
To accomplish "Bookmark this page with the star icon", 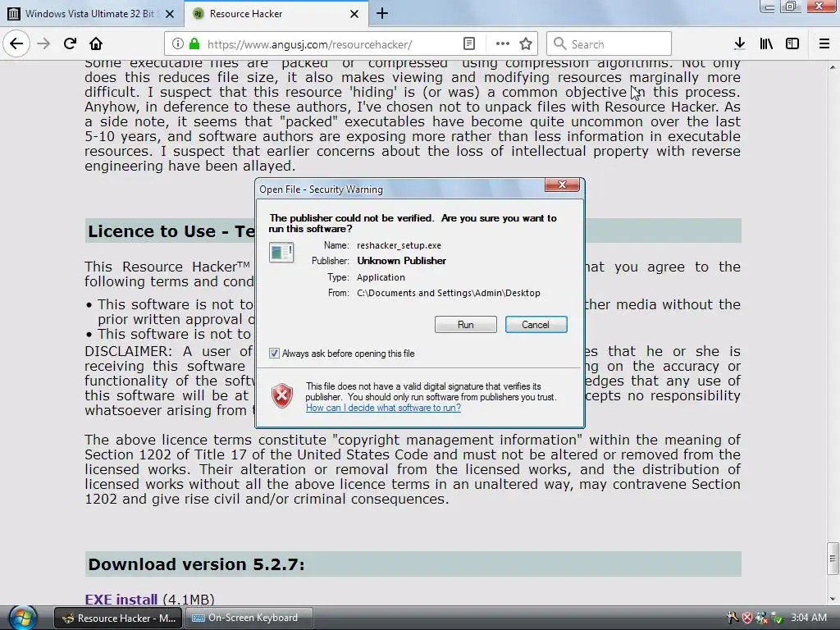I will coord(526,44).
